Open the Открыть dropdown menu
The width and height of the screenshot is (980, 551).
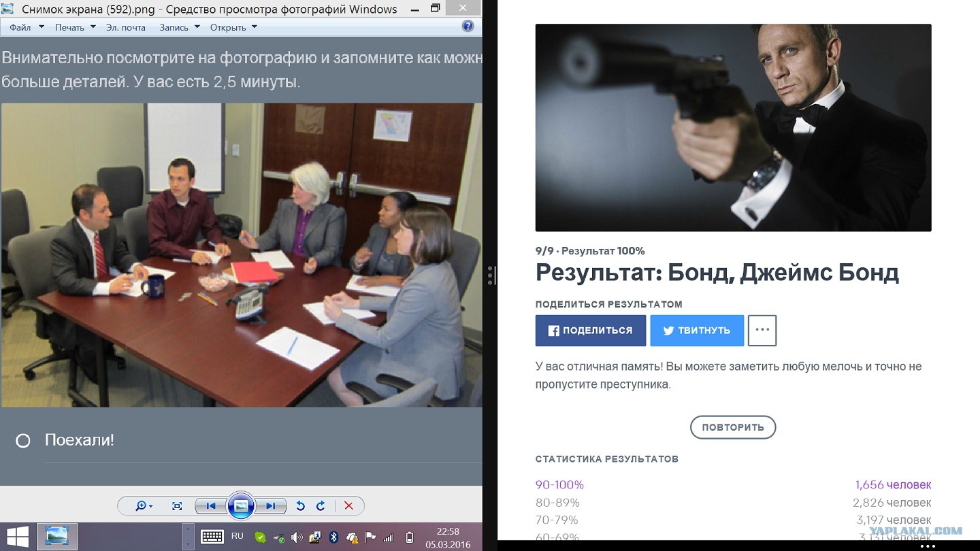(x=233, y=27)
